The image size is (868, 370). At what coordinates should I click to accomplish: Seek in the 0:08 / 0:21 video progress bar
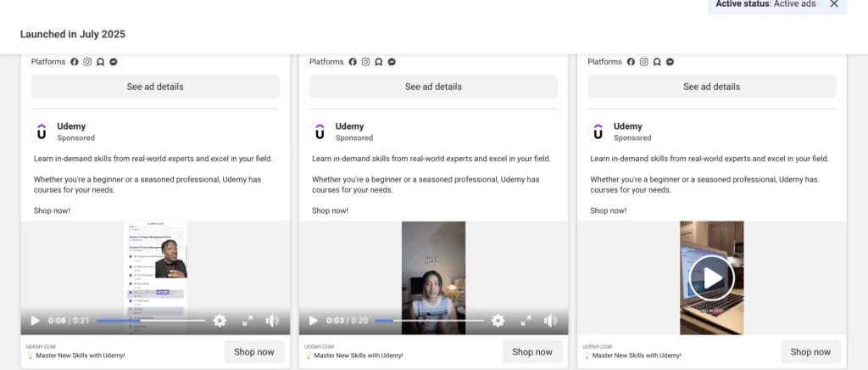click(151, 321)
